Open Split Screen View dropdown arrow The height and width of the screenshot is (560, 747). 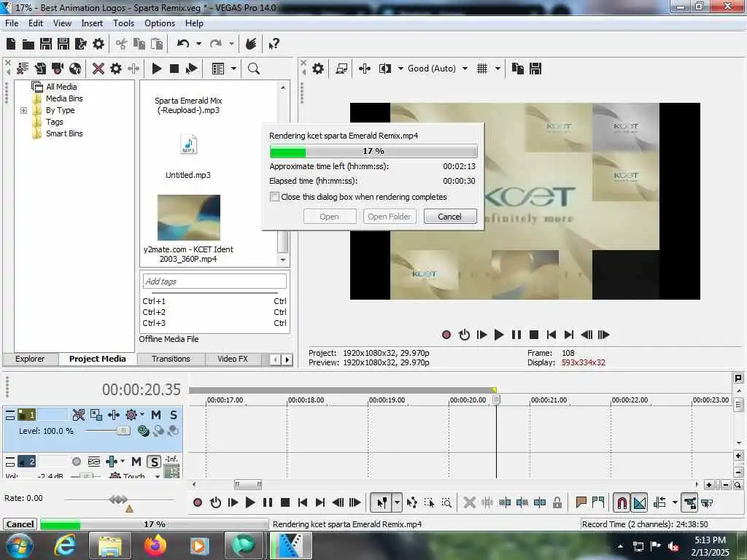click(400, 69)
